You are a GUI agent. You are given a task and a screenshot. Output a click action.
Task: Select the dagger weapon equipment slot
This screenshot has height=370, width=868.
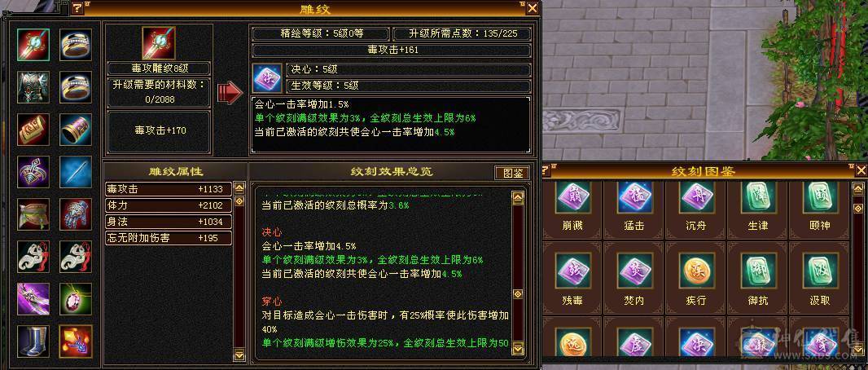[x=33, y=45]
